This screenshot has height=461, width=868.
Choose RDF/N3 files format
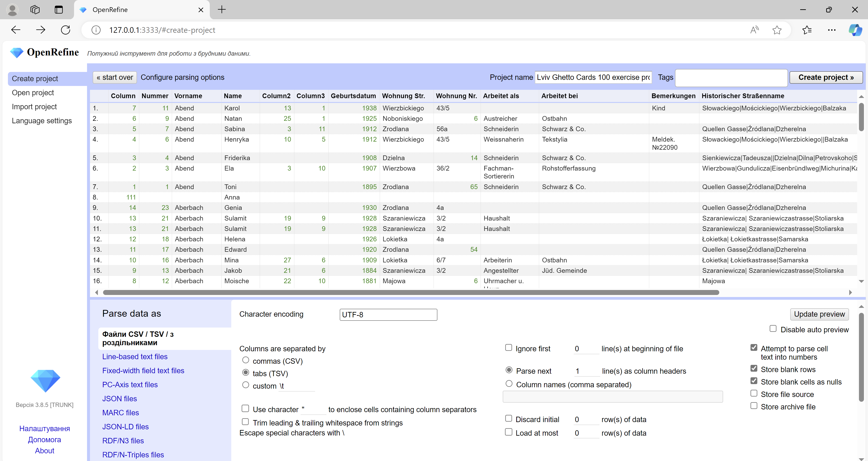[x=123, y=441]
